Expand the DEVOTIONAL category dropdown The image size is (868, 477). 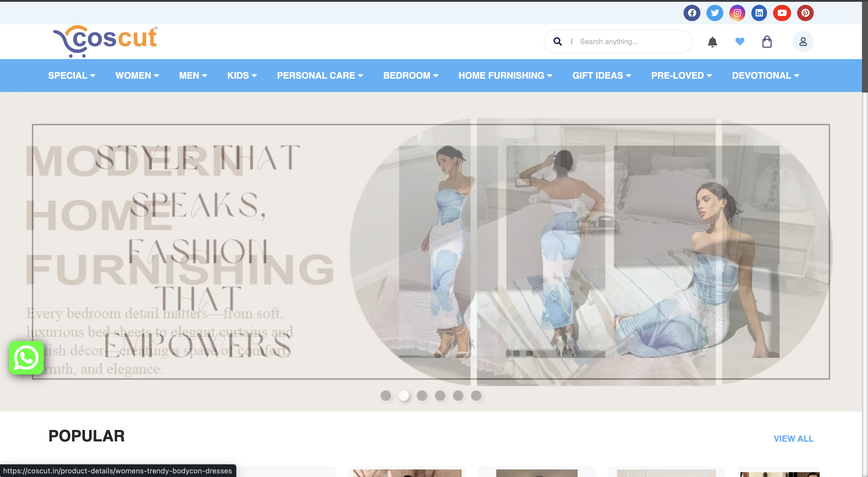coord(765,75)
